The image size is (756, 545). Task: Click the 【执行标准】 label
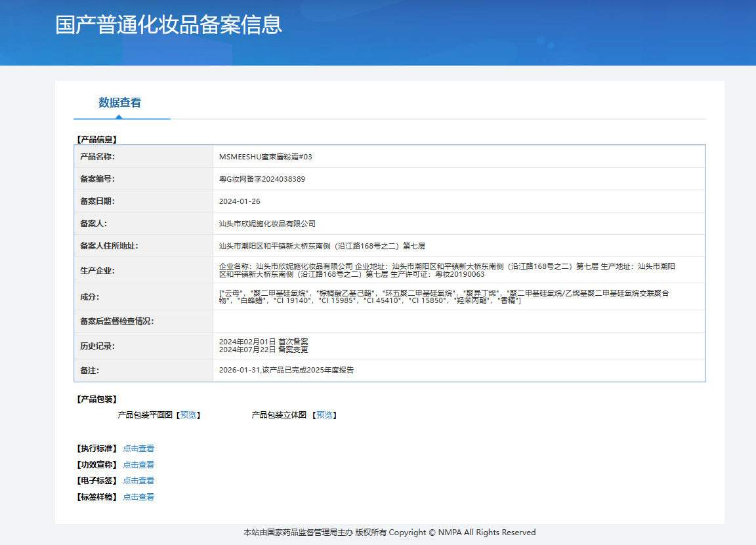[x=97, y=448]
